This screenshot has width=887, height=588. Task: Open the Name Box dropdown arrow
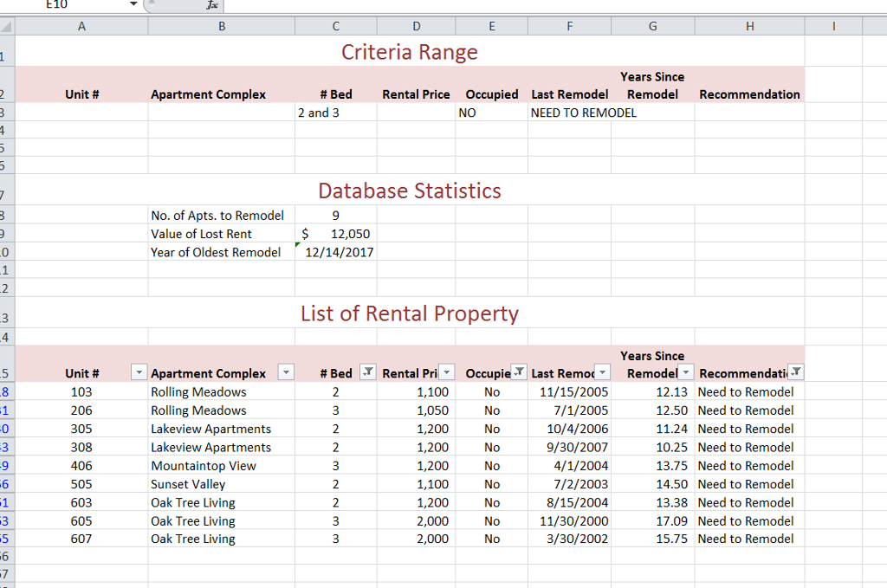133,4
